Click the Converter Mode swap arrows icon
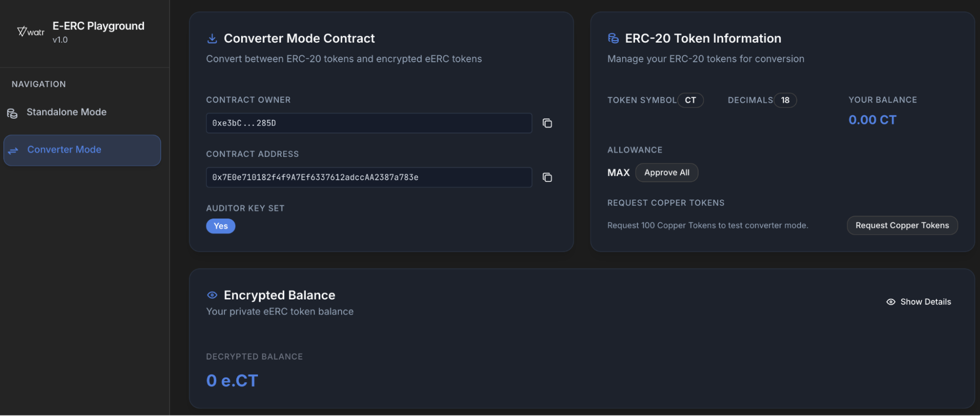 pyautogui.click(x=13, y=150)
